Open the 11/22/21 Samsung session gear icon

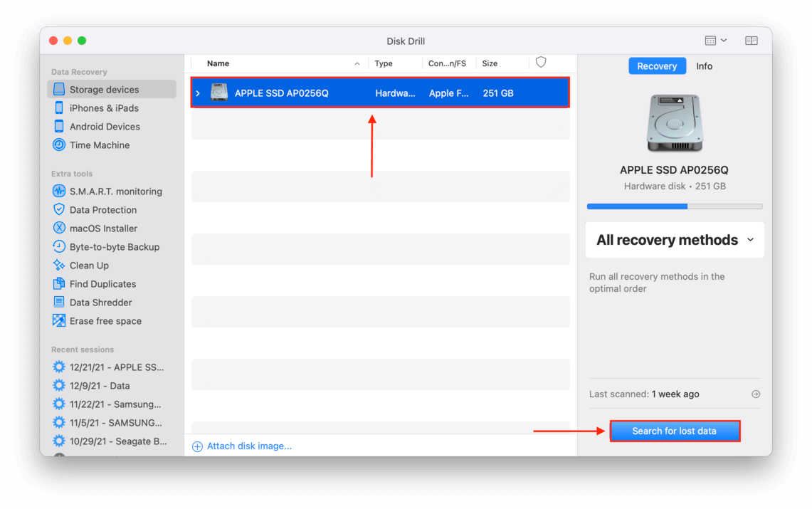tap(59, 404)
